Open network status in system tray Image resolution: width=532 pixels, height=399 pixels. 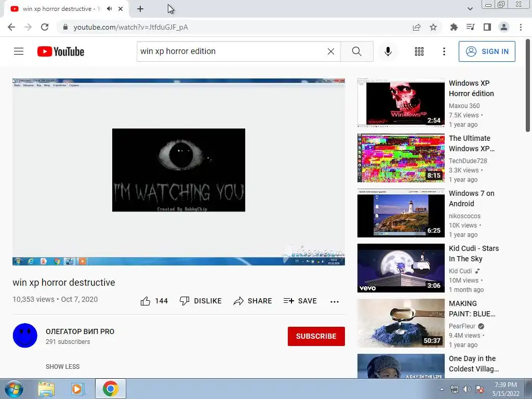[x=454, y=389]
